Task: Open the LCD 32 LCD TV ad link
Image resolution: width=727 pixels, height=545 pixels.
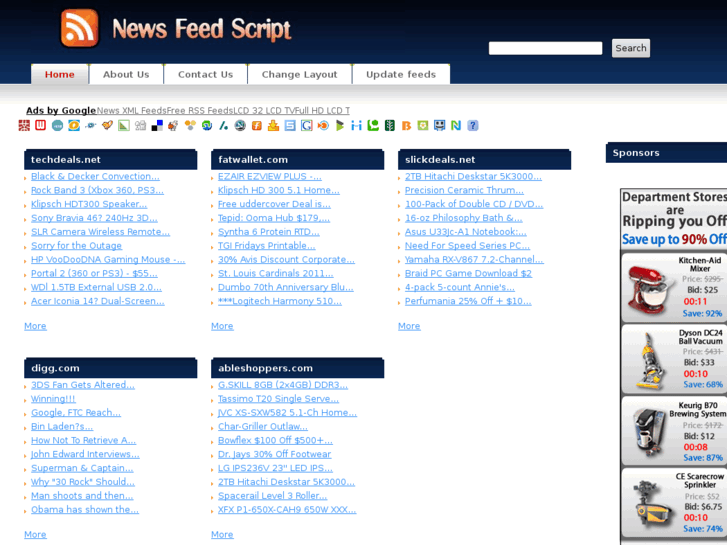Action: 263,110
